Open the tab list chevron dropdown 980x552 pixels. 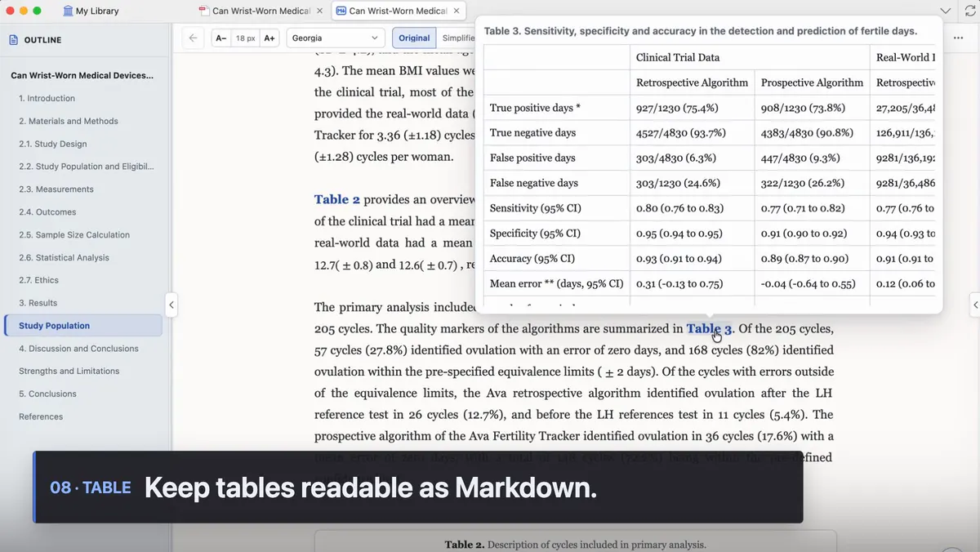[946, 11]
